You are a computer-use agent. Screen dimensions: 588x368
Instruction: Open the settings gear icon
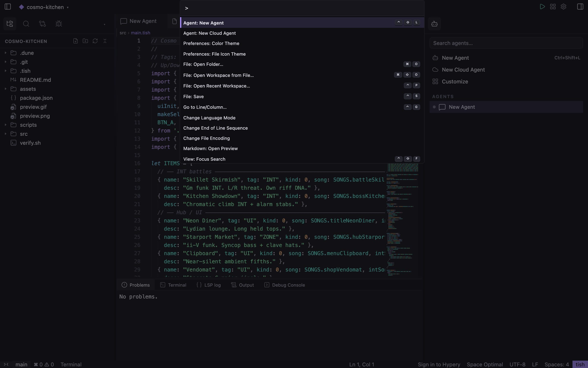click(x=563, y=7)
